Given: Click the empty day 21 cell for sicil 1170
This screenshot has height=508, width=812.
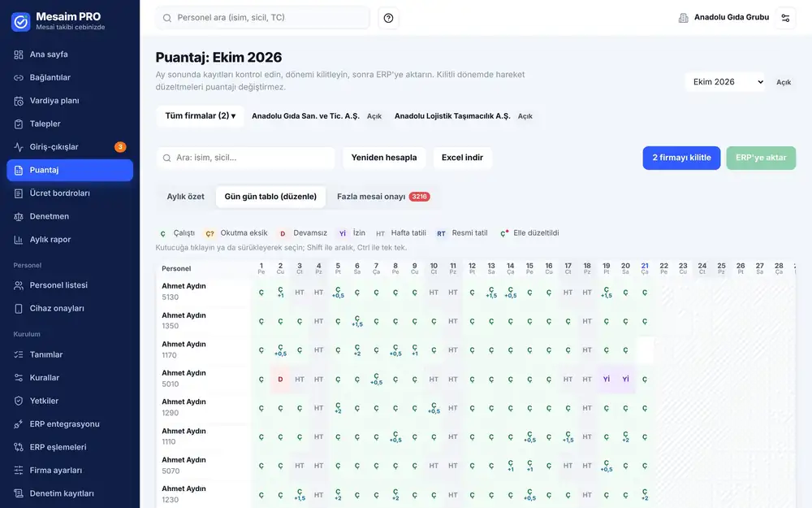Looking at the screenshot, I should (x=645, y=350).
